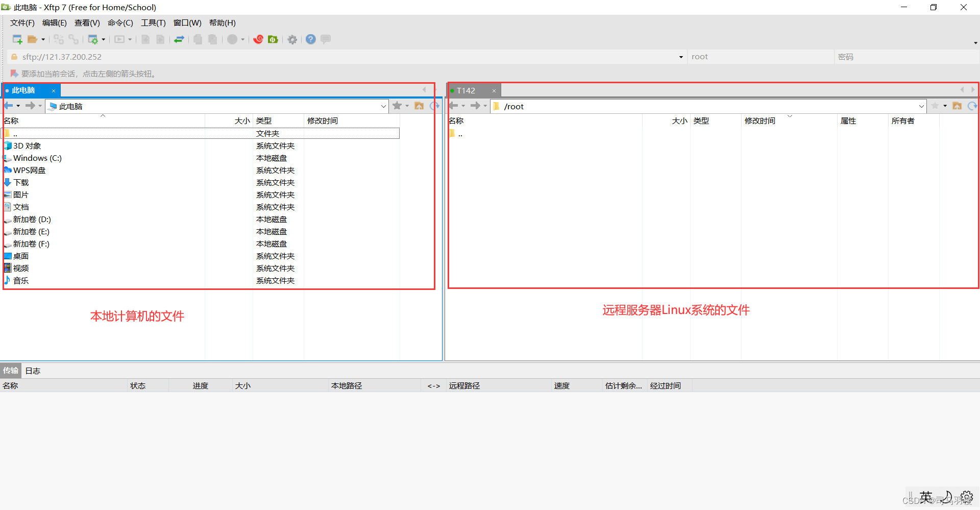The height and width of the screenshot is (510, 980).
Task: Expand remote favorites star dropdown arrow
Action: (945, 106)
